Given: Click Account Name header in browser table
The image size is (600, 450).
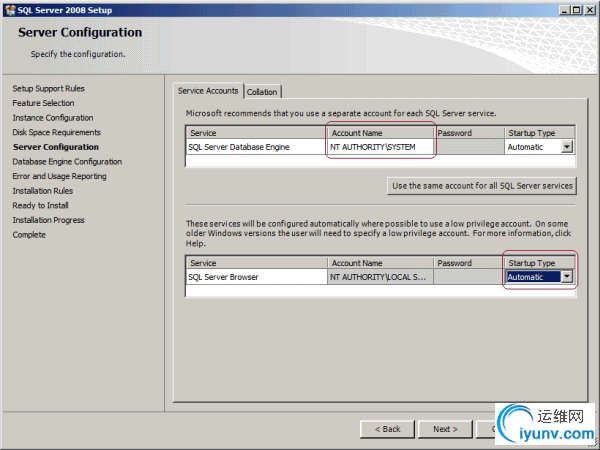Looking at the screenshot, I should [x=380, y=263].
